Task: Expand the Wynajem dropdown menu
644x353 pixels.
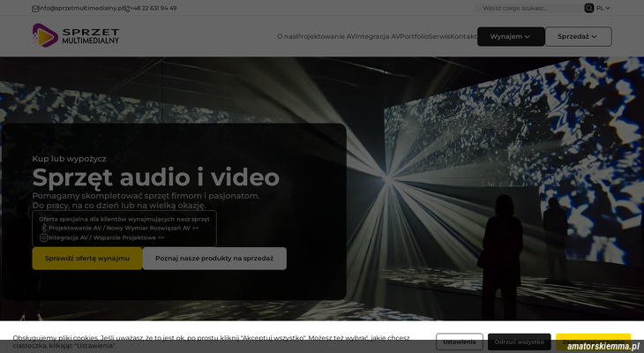Action: tap(510, 37)
